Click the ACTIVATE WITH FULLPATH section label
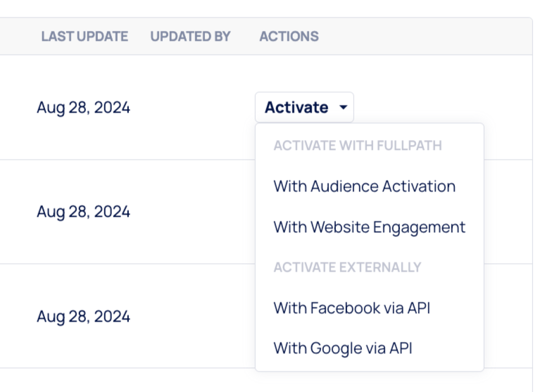 click(358, 146)
